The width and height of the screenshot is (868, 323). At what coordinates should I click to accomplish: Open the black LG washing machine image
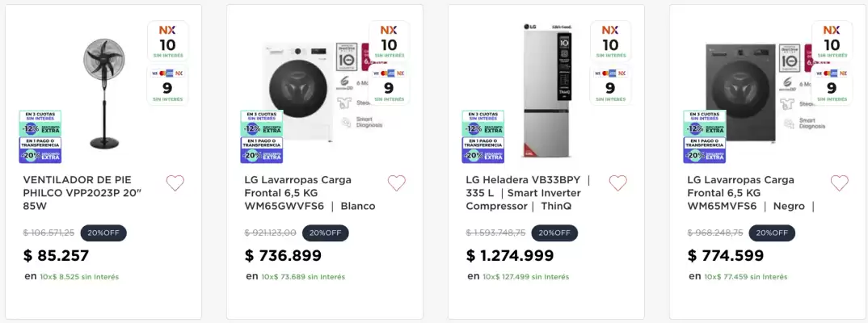click(x=741, y=93)
